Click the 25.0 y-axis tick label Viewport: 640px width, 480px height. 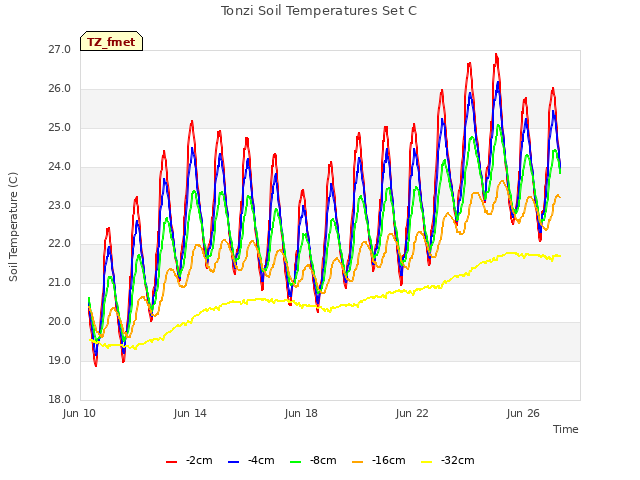click(x=60, y=128)
